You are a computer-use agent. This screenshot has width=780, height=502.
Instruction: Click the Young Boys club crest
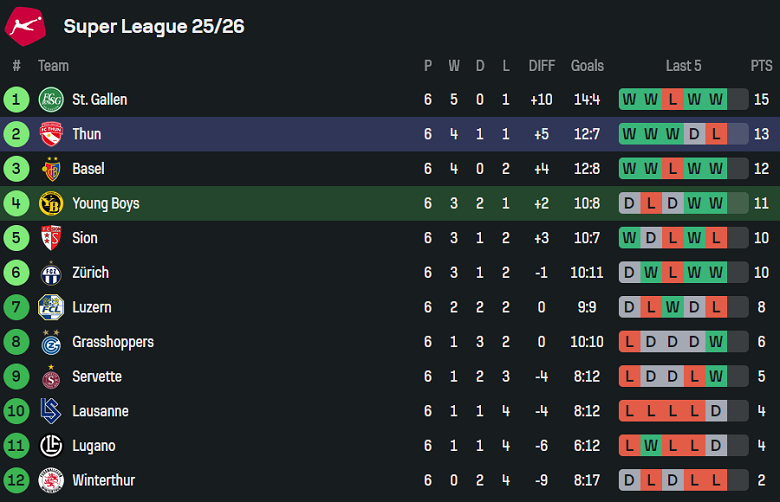point(51,204)
